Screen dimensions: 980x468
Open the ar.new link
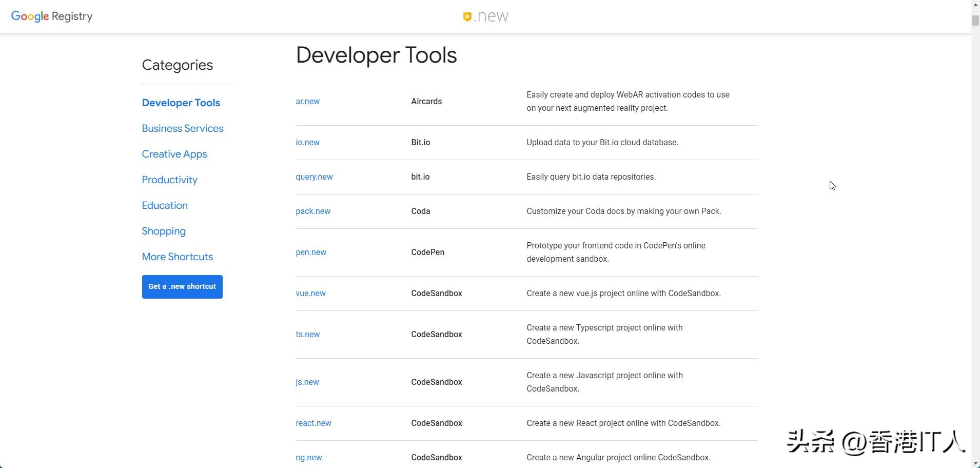307,102
